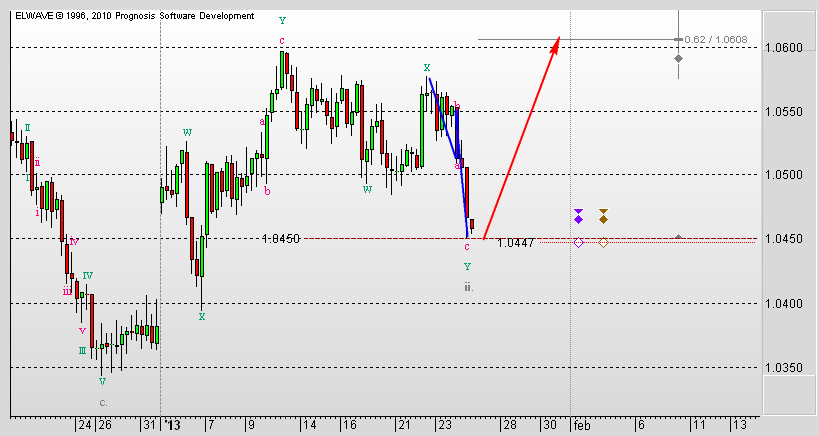Click the 1.0400 price axis label

click(783, 303)
